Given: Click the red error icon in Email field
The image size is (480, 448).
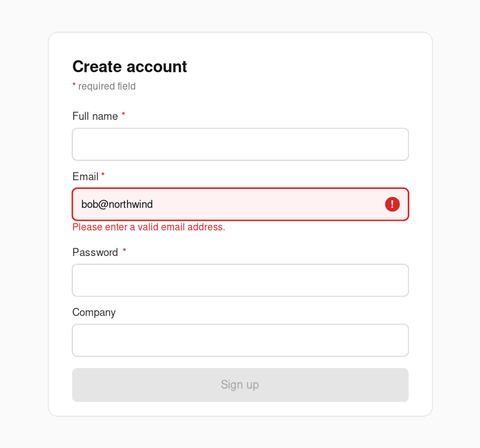Looking at the screenshot, I should (392, 204).
